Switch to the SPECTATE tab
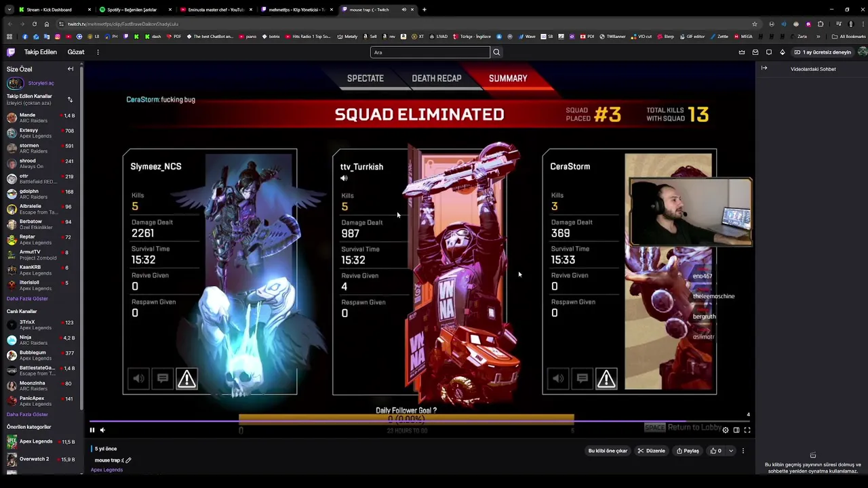 click(366, 79)
